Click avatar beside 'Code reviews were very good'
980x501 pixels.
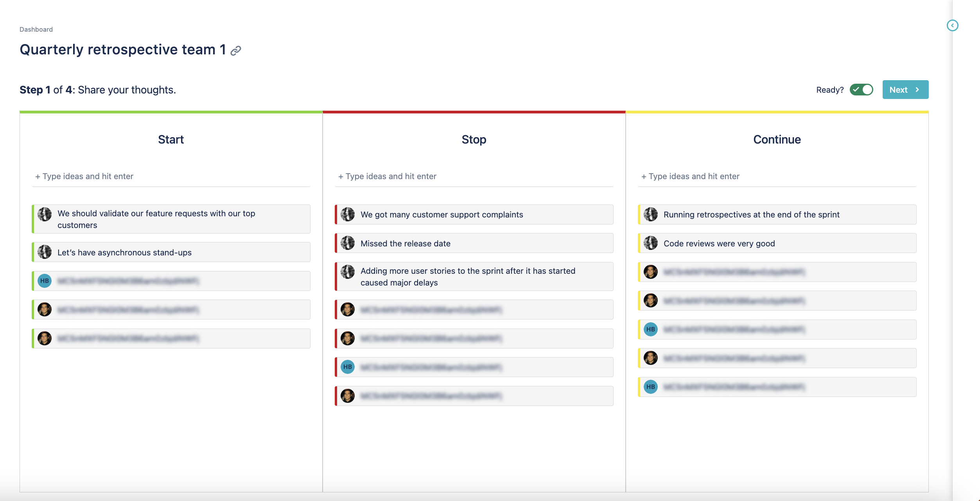click(651, 243)
